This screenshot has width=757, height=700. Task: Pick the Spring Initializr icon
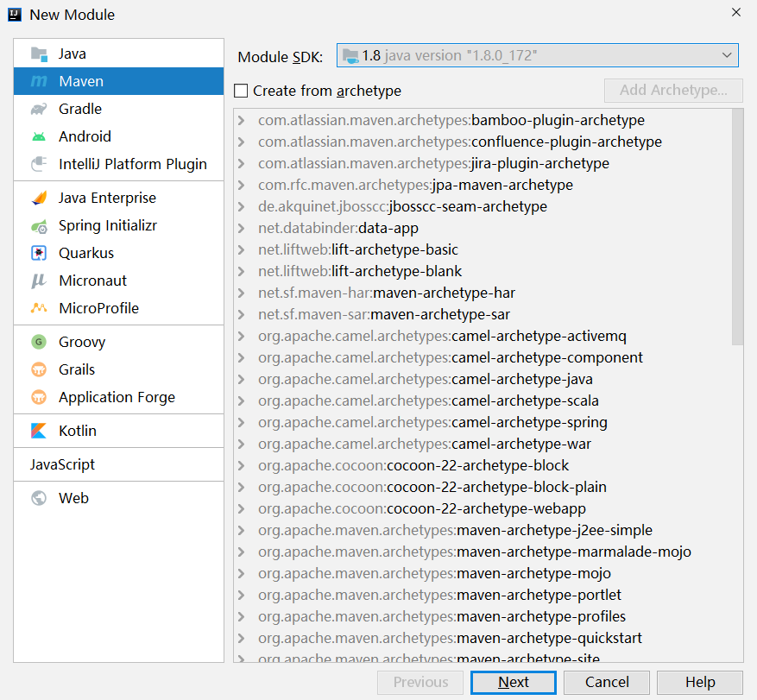(39, 225)
